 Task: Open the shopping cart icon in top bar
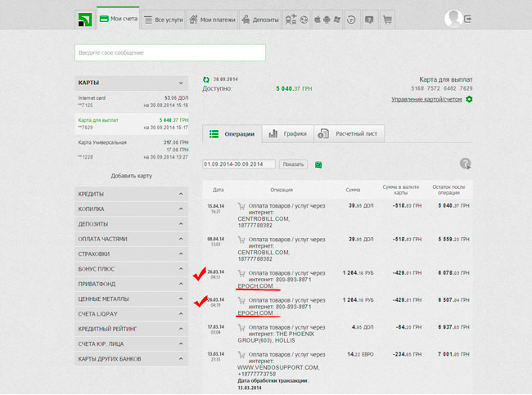coord(387,19)
